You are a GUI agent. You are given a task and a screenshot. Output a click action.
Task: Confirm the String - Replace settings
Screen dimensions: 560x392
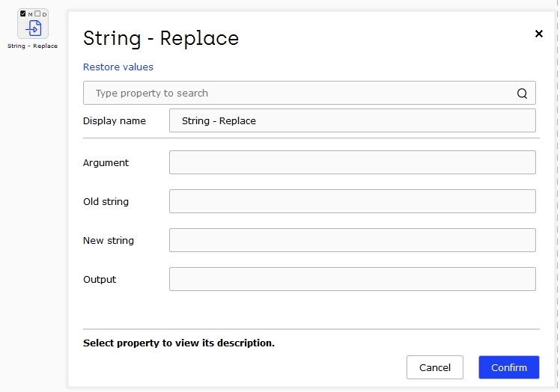tap(509, 367)
